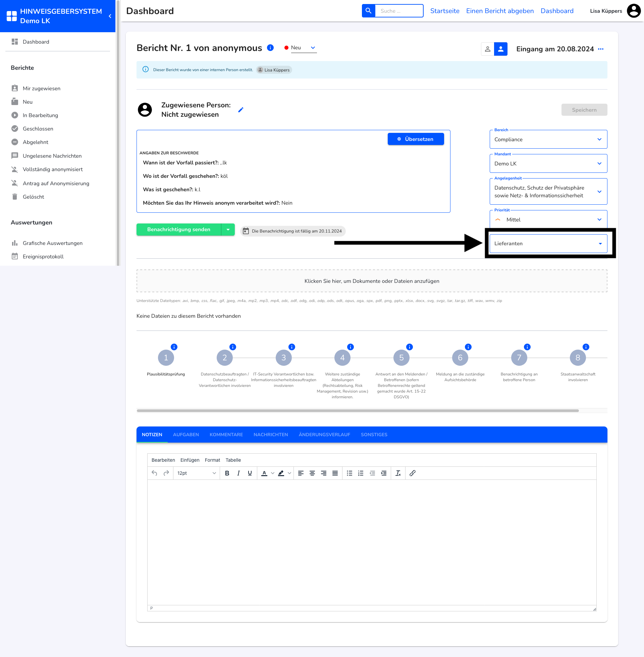The image size is (644, 657).
Task: Open font size 12pt dropdown
Action: point(197,473)
